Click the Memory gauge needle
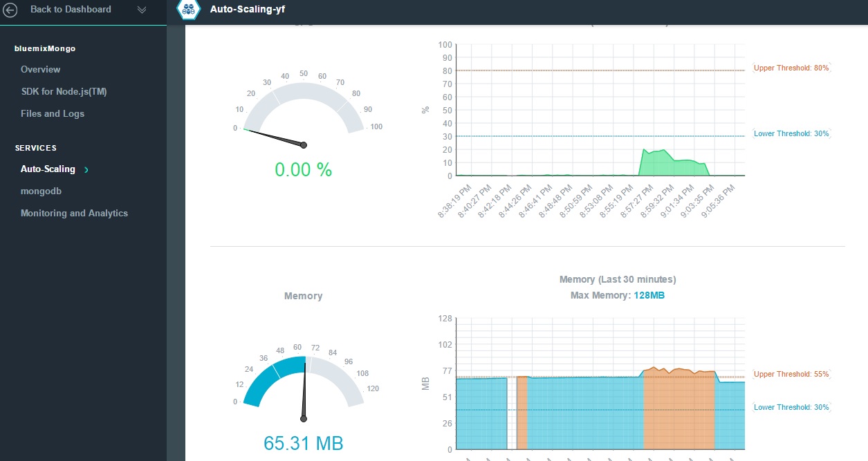 coord(304,387)
